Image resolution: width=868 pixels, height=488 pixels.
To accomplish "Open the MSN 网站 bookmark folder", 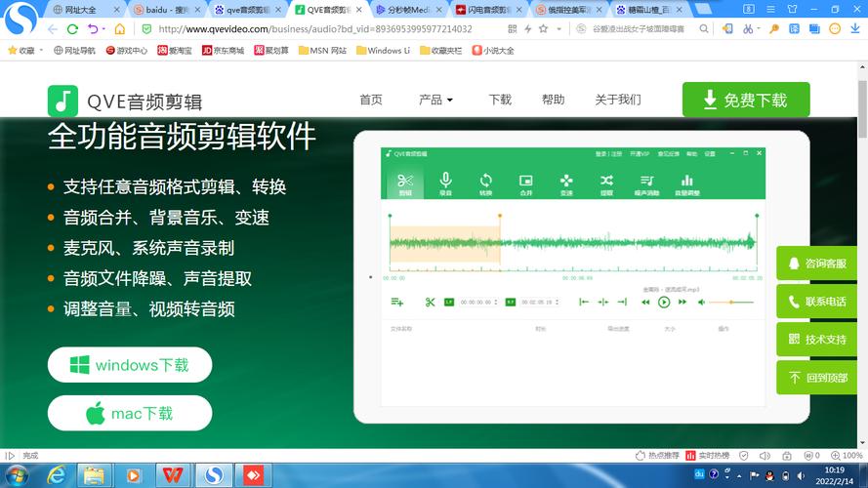I will [x=322, y=51].
